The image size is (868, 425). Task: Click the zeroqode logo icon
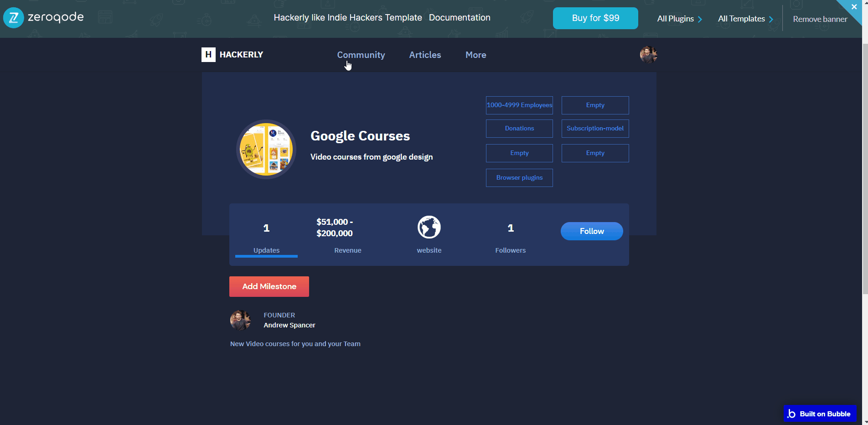click(14, 18)
